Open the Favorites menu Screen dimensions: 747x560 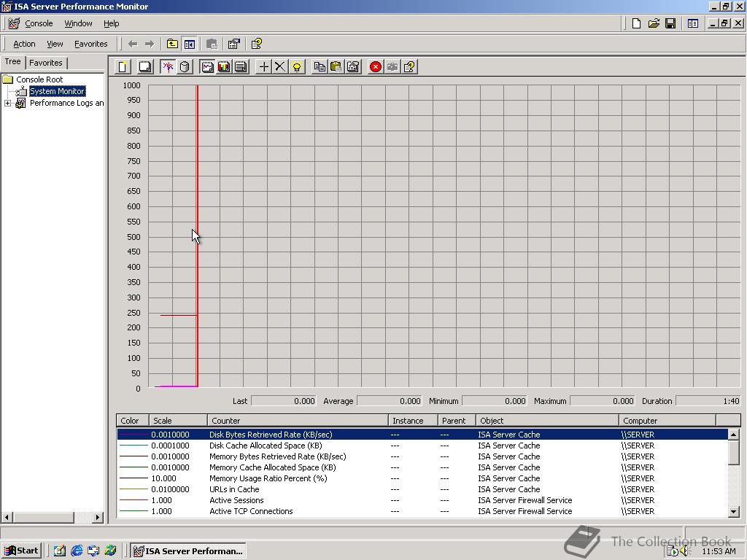point(91,44)
